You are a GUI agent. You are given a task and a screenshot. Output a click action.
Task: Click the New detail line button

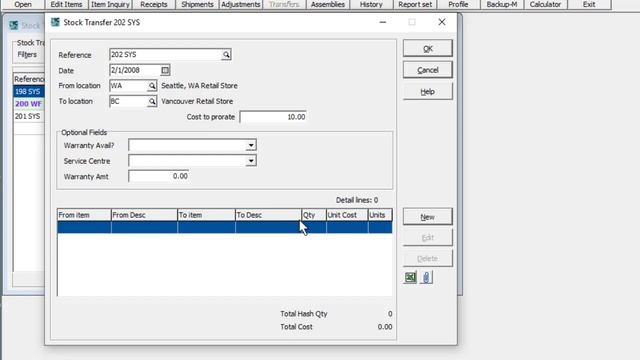click(427, 217)
